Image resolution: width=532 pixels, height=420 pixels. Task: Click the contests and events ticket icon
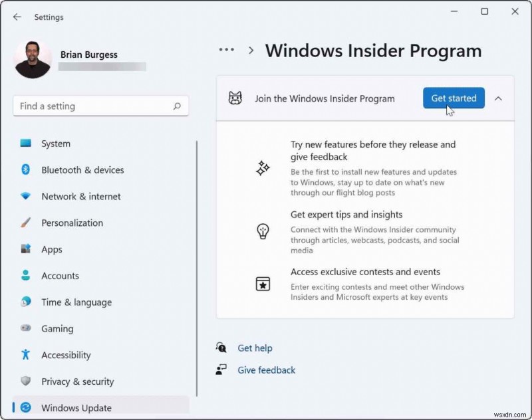click(x=263, y=284)
